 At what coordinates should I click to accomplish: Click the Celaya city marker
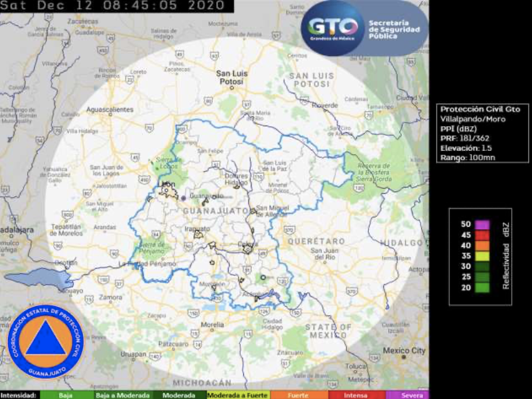[x=248, y=250]
